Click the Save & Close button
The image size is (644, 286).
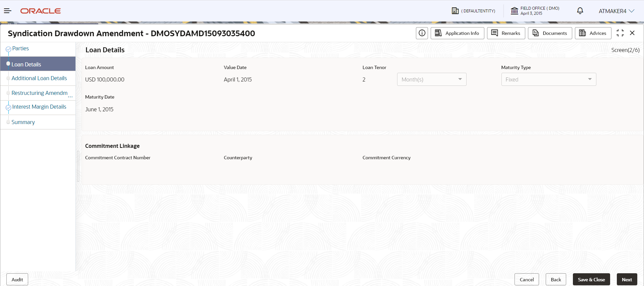[x=591, y=280]
